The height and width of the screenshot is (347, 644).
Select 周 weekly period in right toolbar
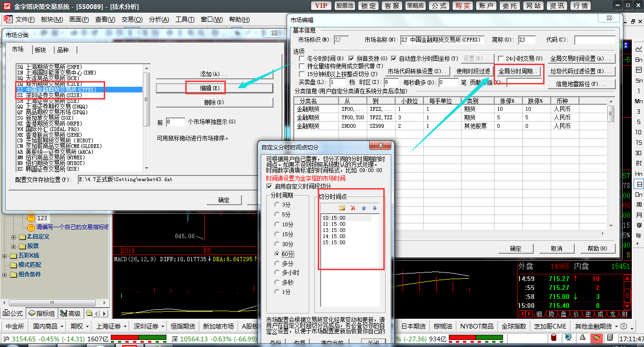tap(639, 204)
